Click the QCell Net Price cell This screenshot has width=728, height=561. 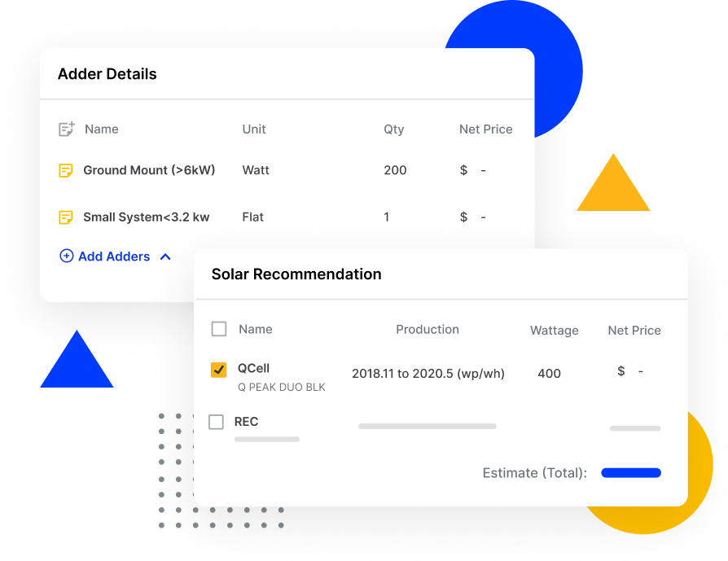pos(630,371)
